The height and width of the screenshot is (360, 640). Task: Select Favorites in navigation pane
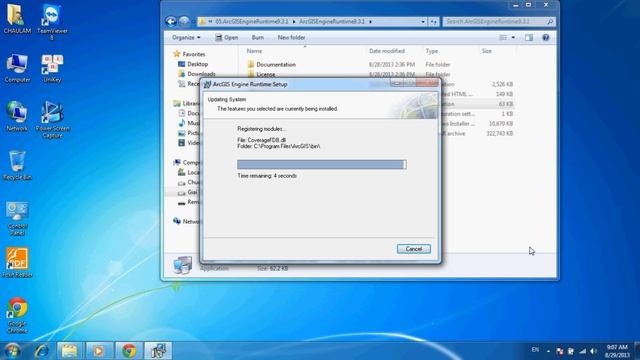pyautogui.click(x=190, y=54)
